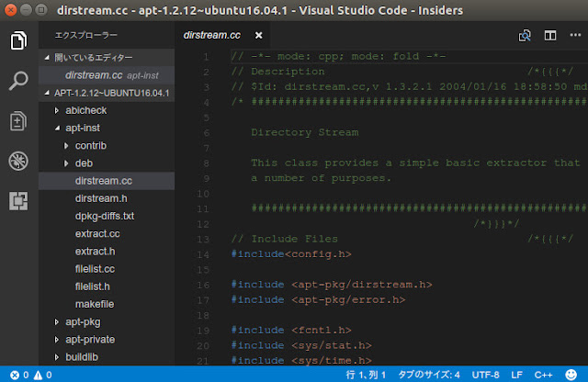588x382 pixels.
Task: Change line ending LF in status bar
Action: click(516, 375)
